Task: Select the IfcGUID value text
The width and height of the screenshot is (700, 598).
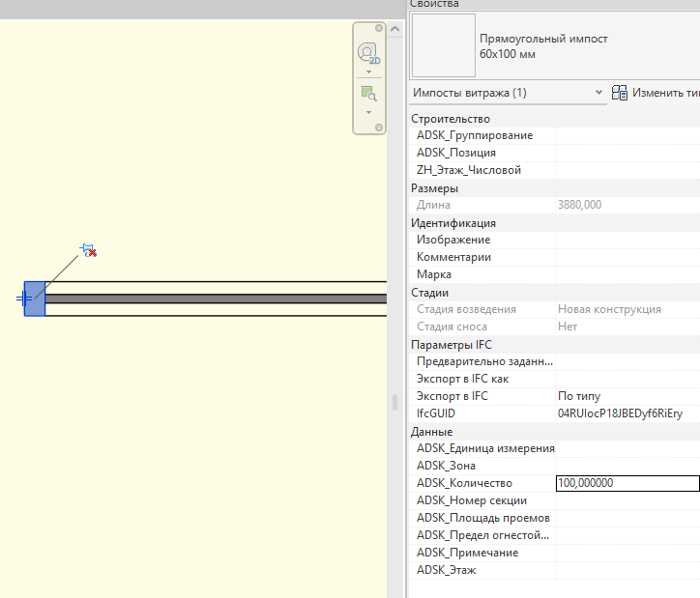Action: (620, 413)
